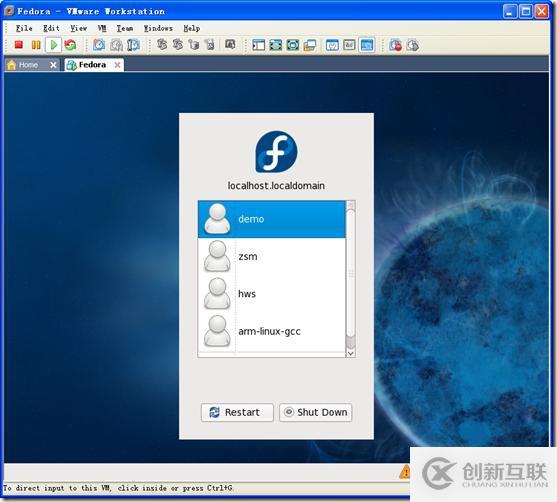Open the Help menu
Image resolution: width=557 pixels, height=502 pixels.
[x=191, y=28]
